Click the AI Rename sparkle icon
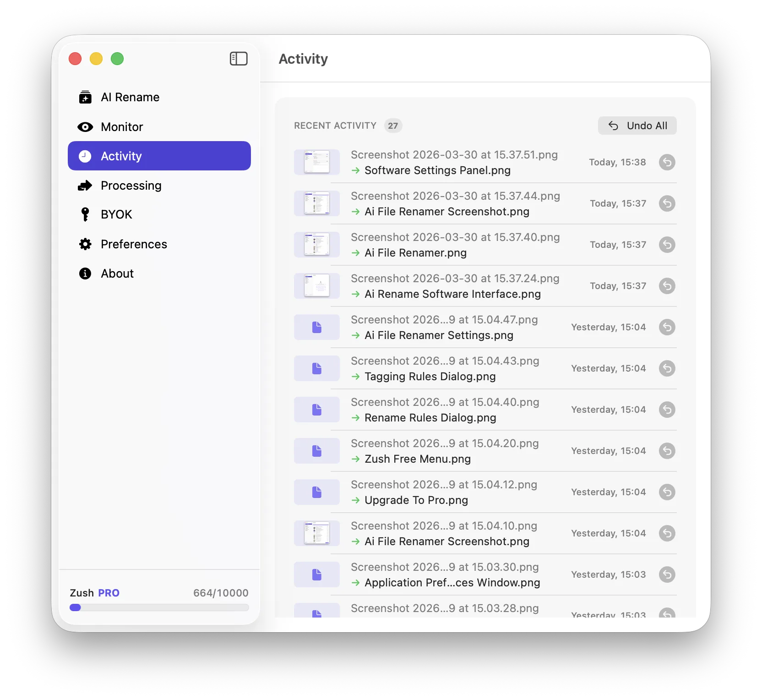The image size is (762, 700). [x=86, y=97]
